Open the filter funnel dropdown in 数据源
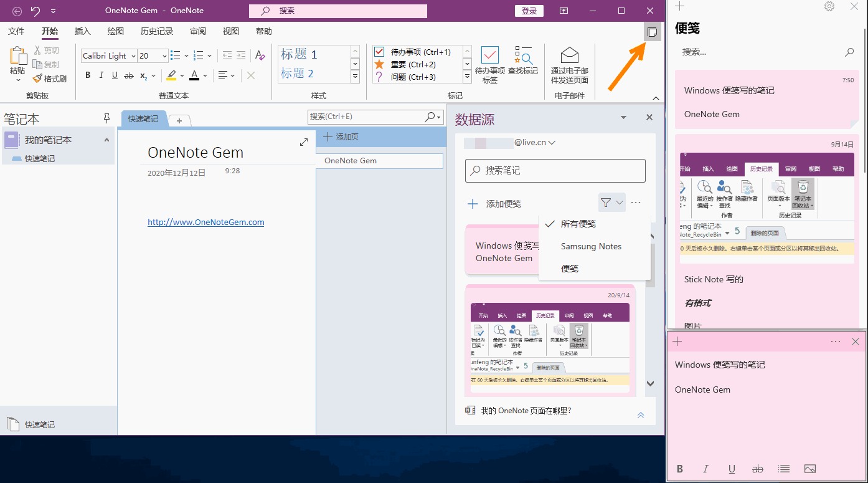This screenshot has width=868, height=483. [611, 203]
